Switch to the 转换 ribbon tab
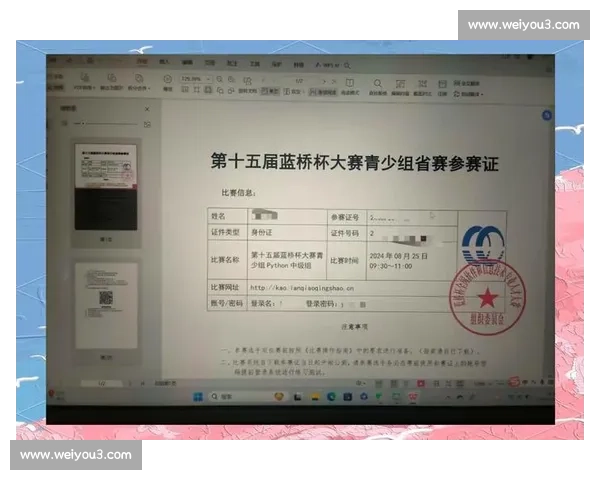 point(299,65)
